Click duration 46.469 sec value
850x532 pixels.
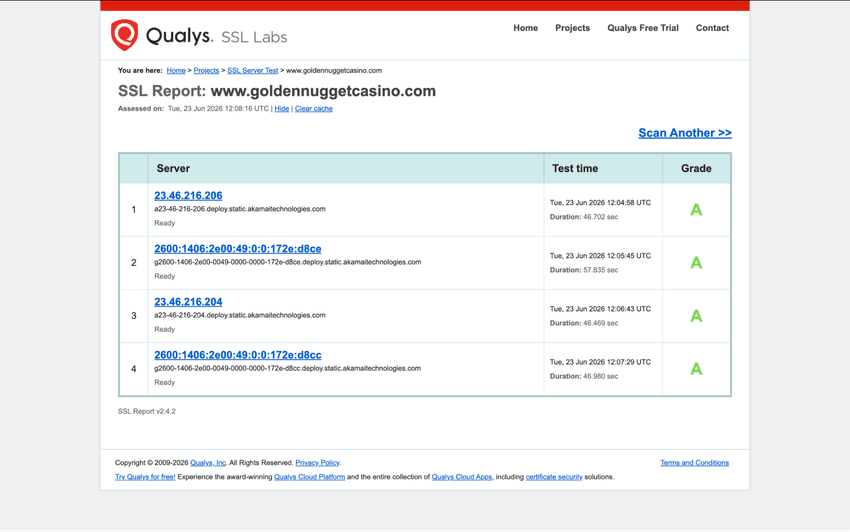pos(601,323)
